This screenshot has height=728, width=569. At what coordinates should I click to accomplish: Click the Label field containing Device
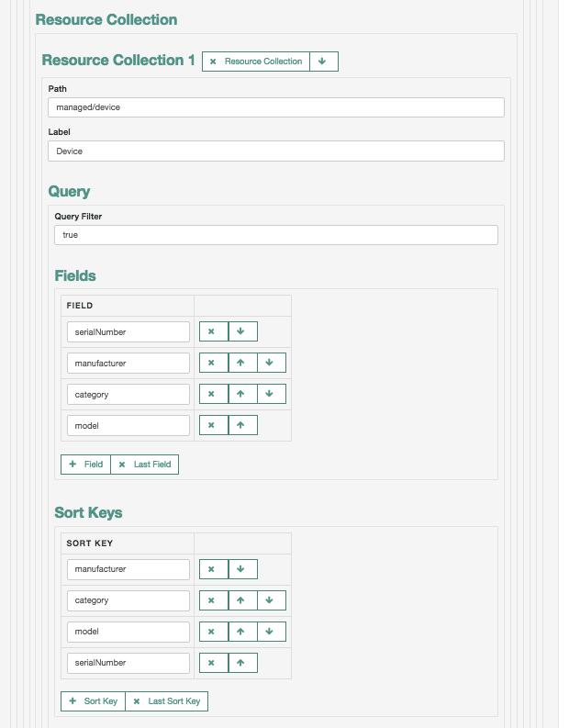pos(276,151)
